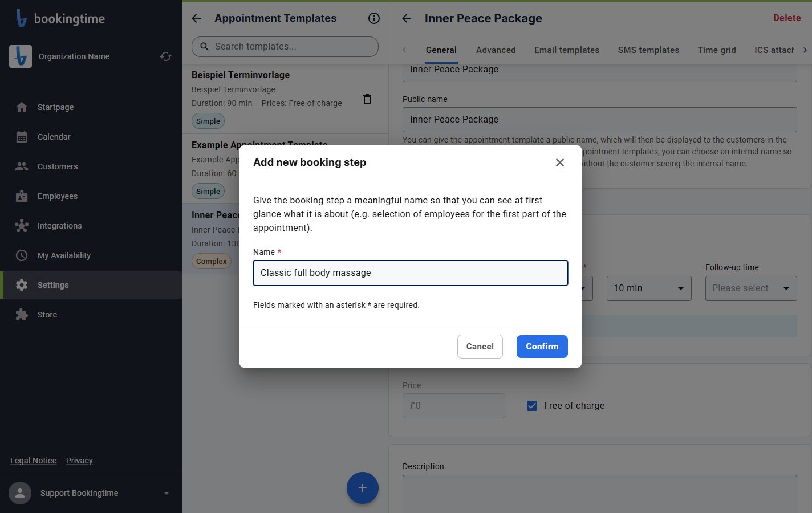Viewport: 812px width, 513px height.
Task: Open the 10 min dropdown
Action: (x=649, y=288)
